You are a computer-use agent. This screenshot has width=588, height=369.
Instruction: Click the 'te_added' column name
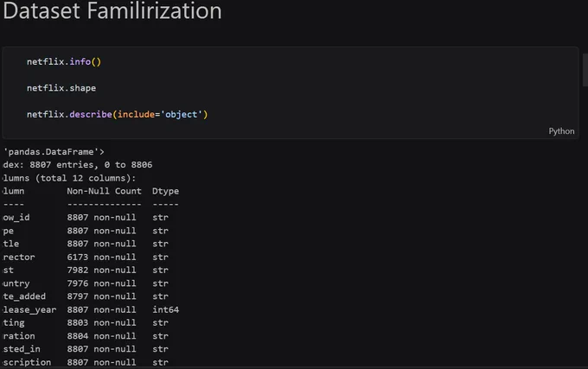pos(24,296)
